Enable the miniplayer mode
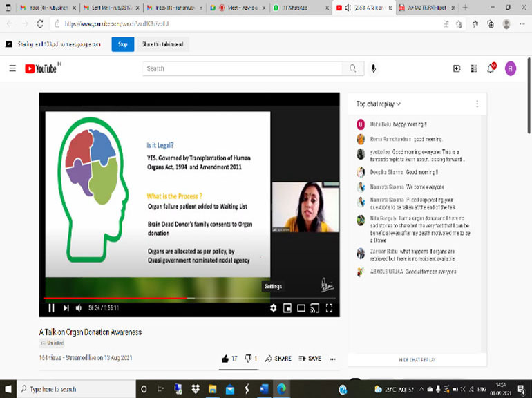This screenshot has height=398, width=532. tap(287, 308)
